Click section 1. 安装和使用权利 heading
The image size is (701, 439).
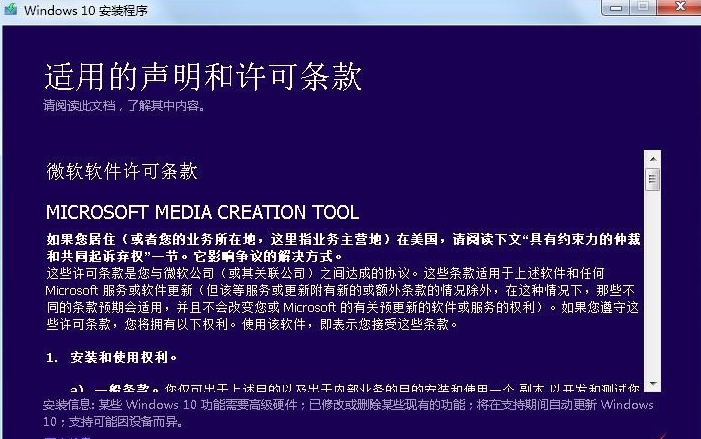[112, 357]
